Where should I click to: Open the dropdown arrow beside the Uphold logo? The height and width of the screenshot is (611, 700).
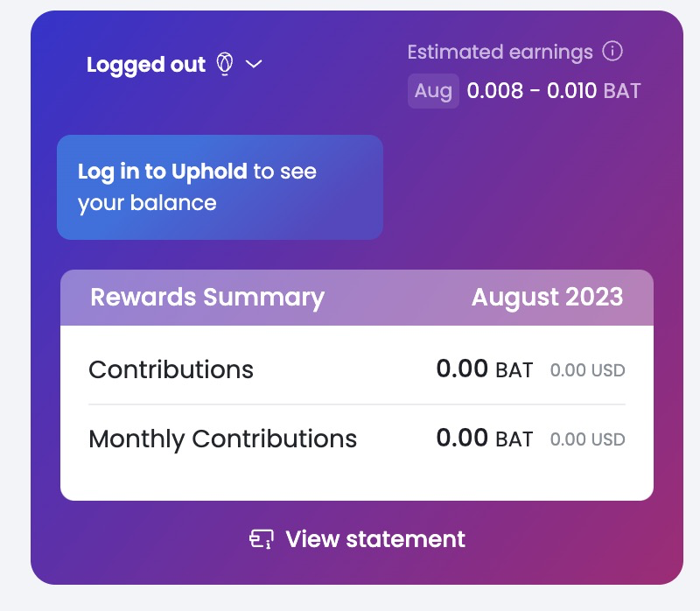click(x=254, y=64)
